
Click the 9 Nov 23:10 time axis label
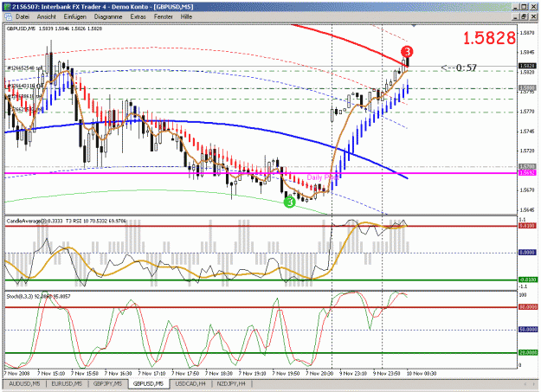coord(353,373)
